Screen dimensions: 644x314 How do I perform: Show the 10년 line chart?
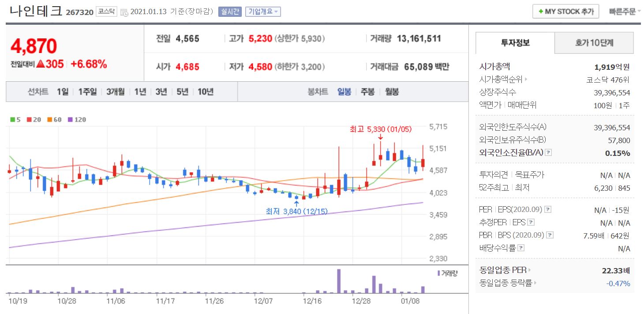[206, 92]
